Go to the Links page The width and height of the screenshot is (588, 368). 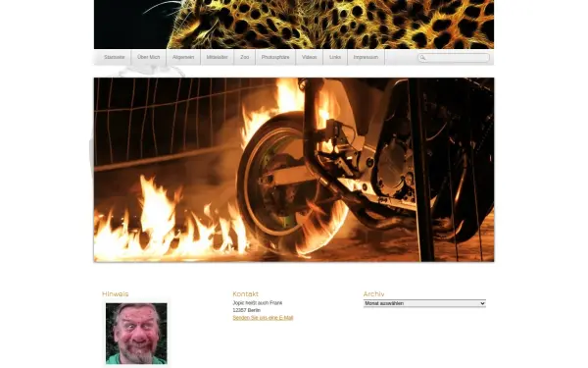(335, 57)
